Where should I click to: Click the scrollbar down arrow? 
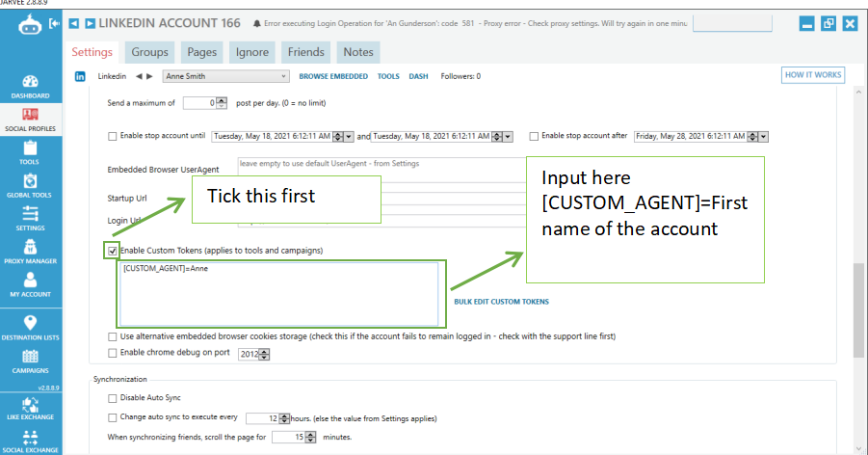[x=858, y=449]
